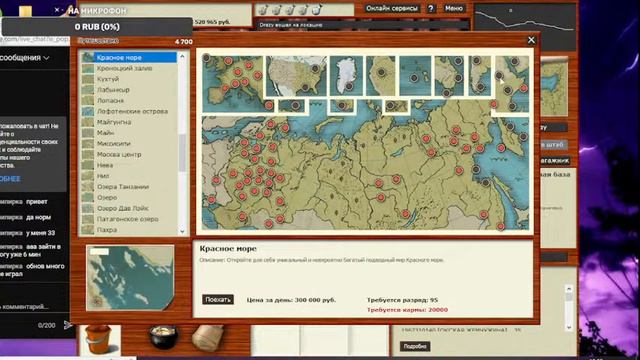
Task: Click the last trophy icon in the top bar
Action: tap(316, 10)
